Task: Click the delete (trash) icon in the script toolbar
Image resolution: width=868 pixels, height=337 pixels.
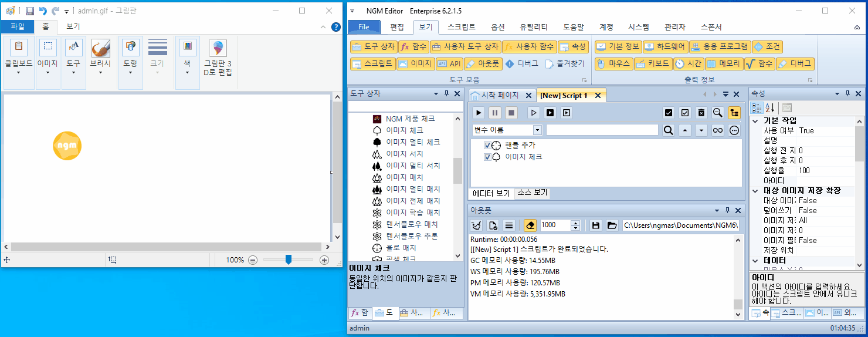Action: (x=701, y=112)
